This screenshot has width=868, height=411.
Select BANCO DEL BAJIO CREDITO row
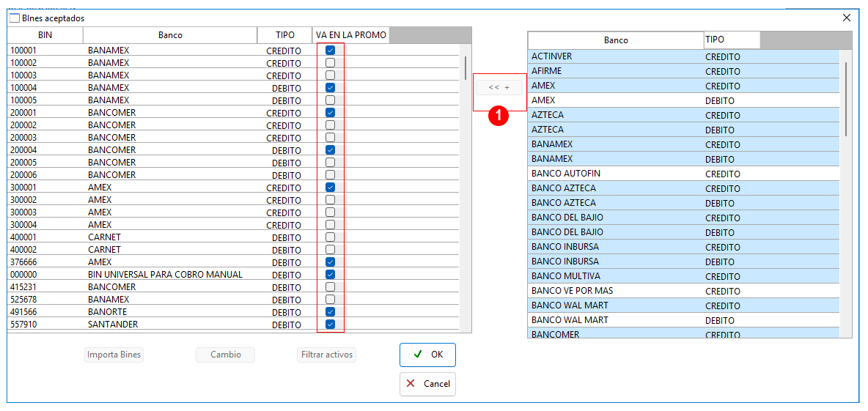(684, 218)
